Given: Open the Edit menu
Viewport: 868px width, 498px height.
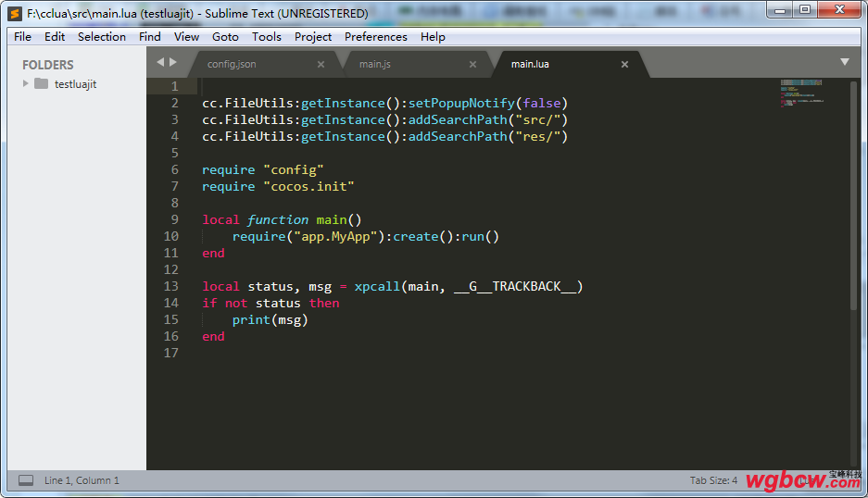Looking at the screenshot, I should pos(55,36).
